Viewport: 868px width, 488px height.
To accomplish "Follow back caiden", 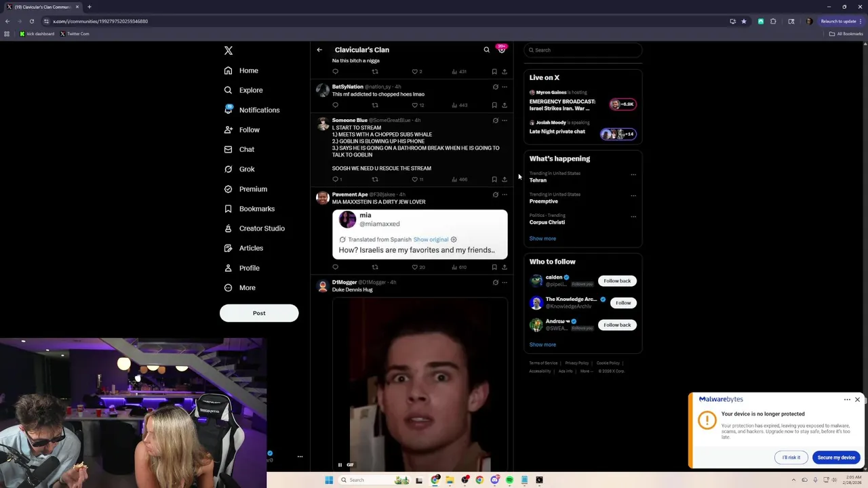I will click(x=617, y=281).
